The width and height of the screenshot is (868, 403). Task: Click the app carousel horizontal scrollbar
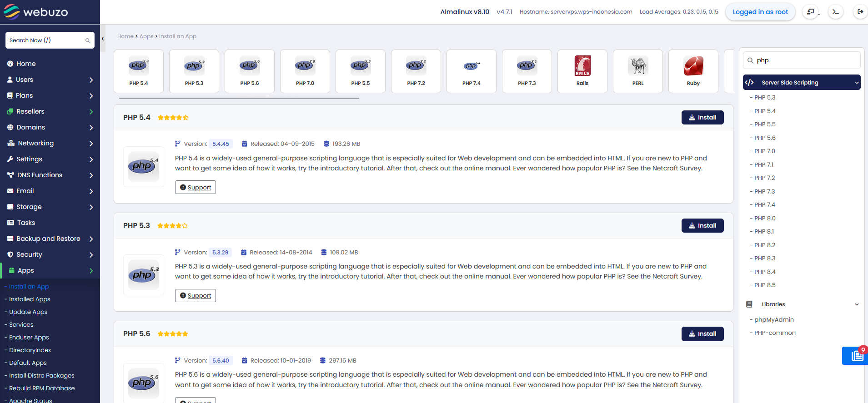[239, 98]
